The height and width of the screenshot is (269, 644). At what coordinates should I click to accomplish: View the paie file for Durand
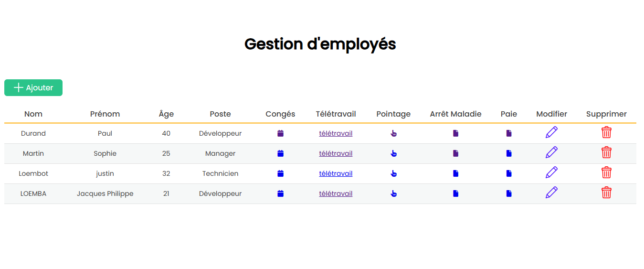pos(509,133)
